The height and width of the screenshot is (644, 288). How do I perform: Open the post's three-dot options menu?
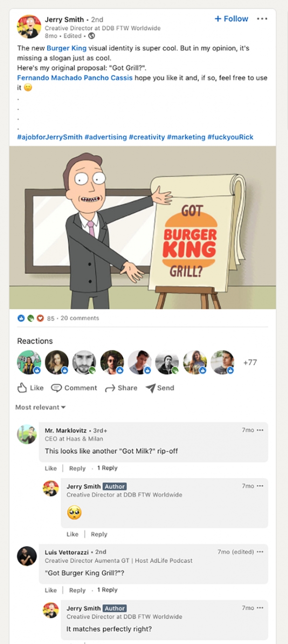coord(262,19)
